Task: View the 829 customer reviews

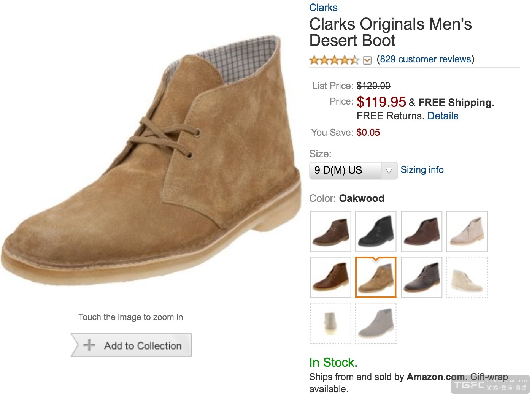Action: 425,59
